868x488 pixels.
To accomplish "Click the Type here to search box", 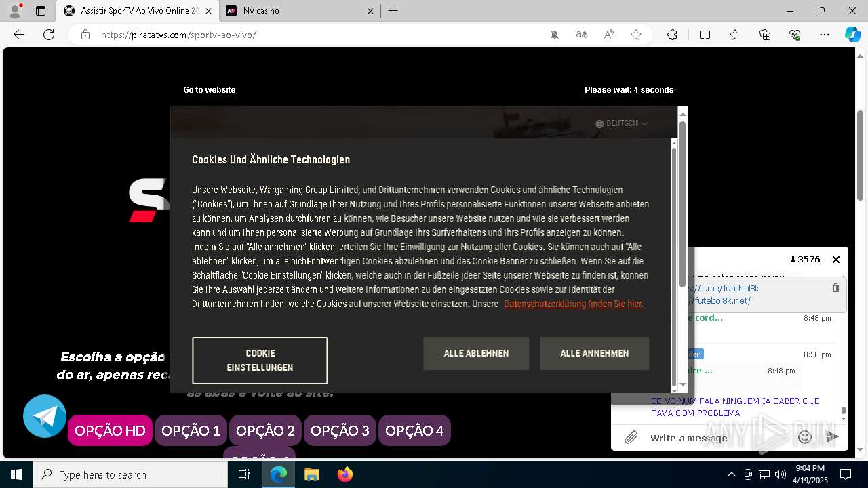I will pyautogui.click(x=130, y=474).
